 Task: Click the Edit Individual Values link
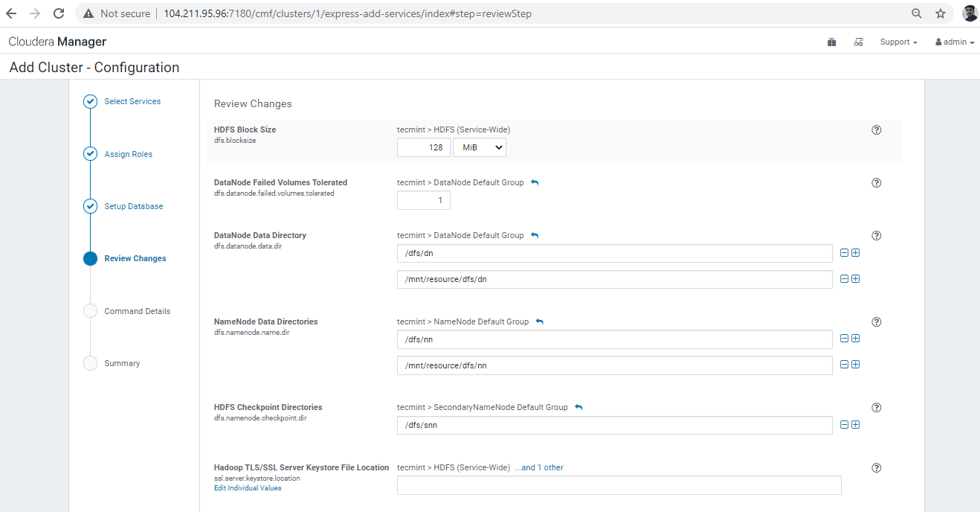tap(248, 488)
